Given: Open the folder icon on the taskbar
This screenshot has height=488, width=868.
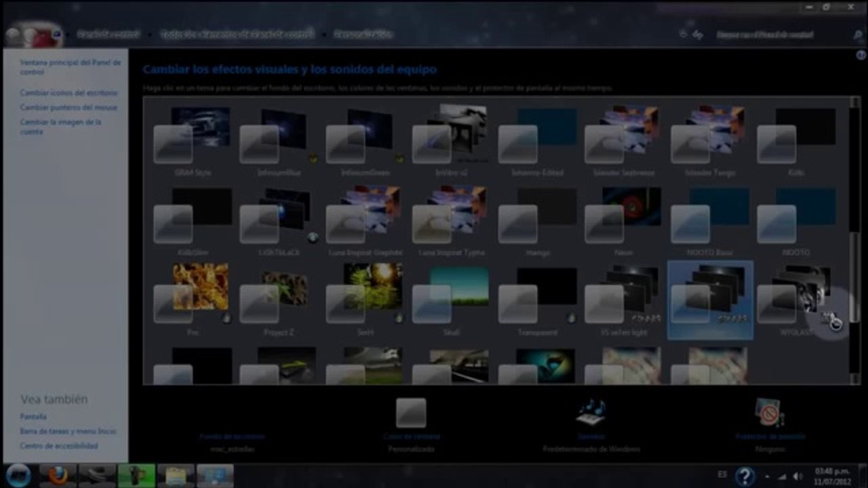Looking at the screenshot, I should point(176,476).
